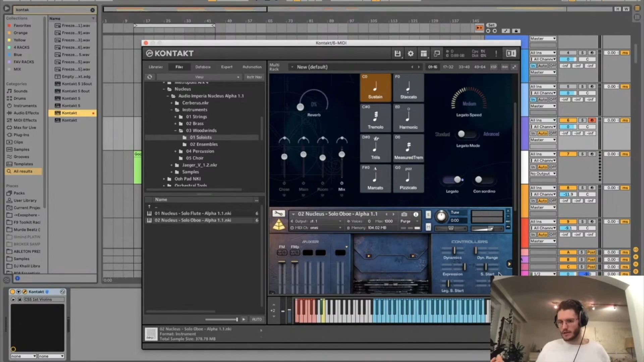
Task: Click the Kontakt browser audition play button
Action: [244, 319]
